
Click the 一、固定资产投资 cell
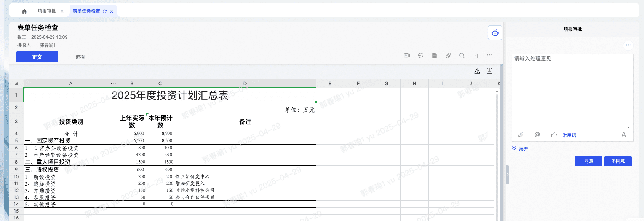pyautogui.click(x=71, y=140)
